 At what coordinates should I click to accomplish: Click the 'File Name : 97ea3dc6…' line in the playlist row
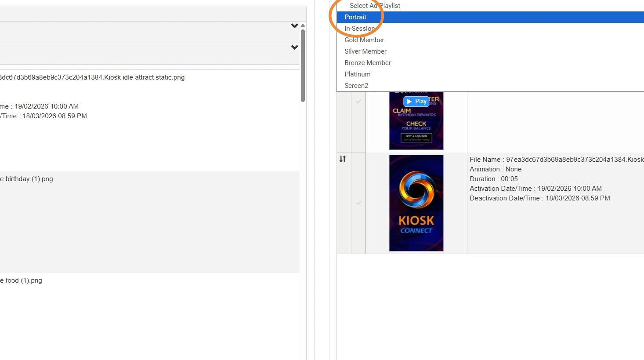(x=557, y=160)
